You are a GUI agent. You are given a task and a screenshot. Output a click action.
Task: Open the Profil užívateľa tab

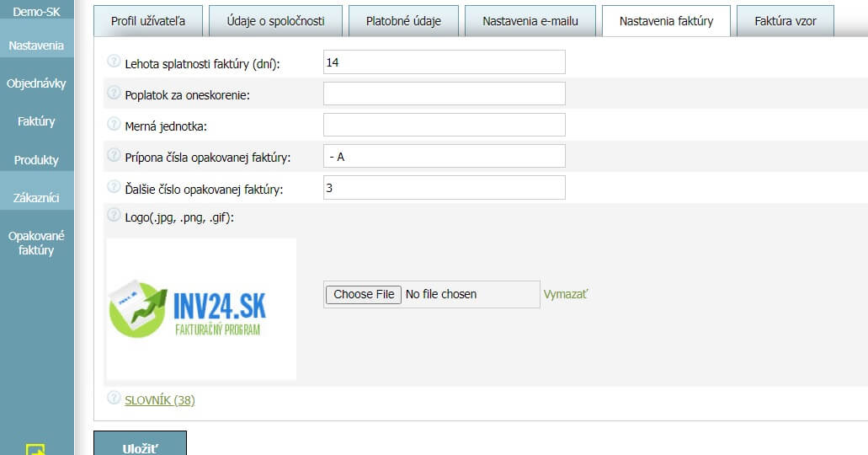[x=148, y=21]
